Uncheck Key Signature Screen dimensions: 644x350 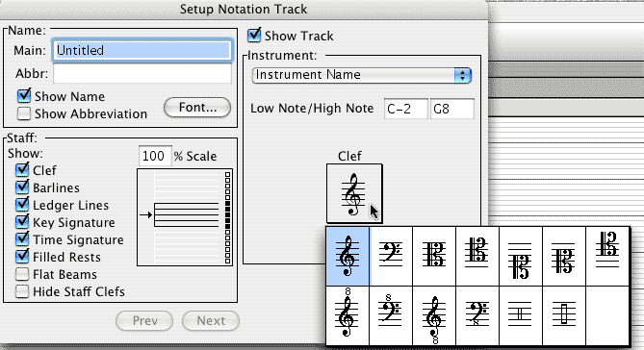[22, 221]
